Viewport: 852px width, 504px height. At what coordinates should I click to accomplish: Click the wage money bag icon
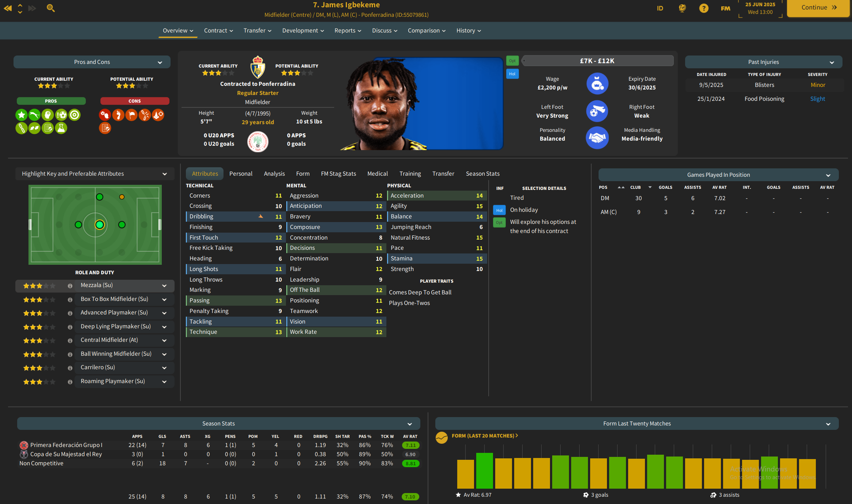click(x=597, y=84)
